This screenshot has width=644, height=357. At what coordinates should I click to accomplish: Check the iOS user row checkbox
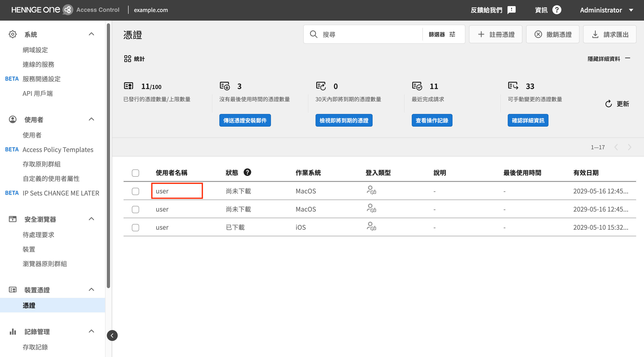point(136,228)
